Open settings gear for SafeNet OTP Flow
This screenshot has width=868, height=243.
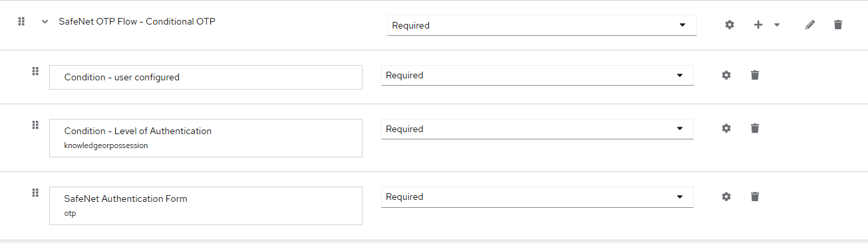(x=730, y=25)
